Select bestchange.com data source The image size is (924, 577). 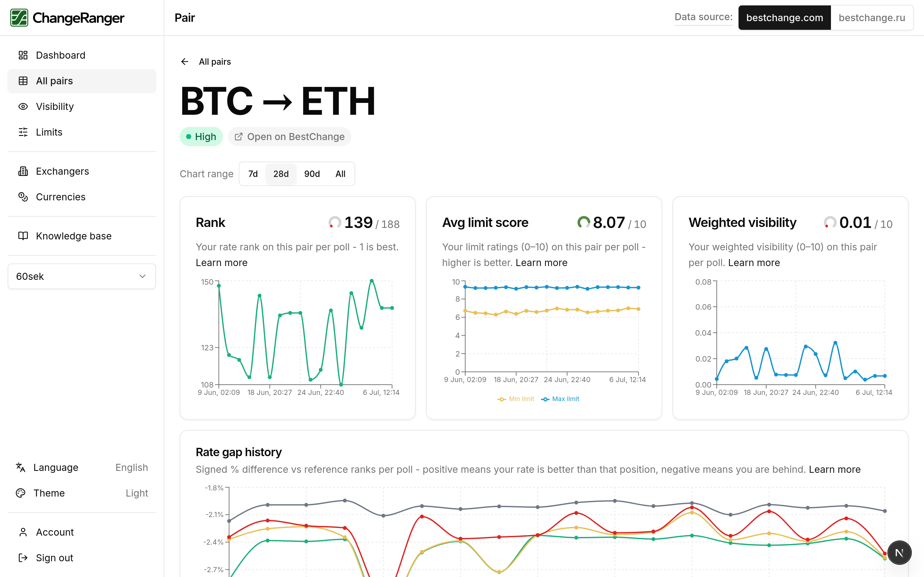[x=784, y=18]
